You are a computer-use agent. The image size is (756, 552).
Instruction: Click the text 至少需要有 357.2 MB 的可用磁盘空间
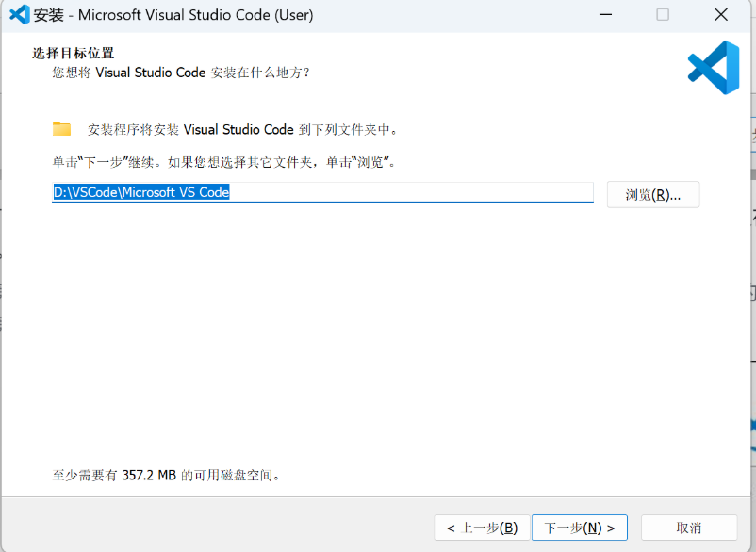click(166, 476)
